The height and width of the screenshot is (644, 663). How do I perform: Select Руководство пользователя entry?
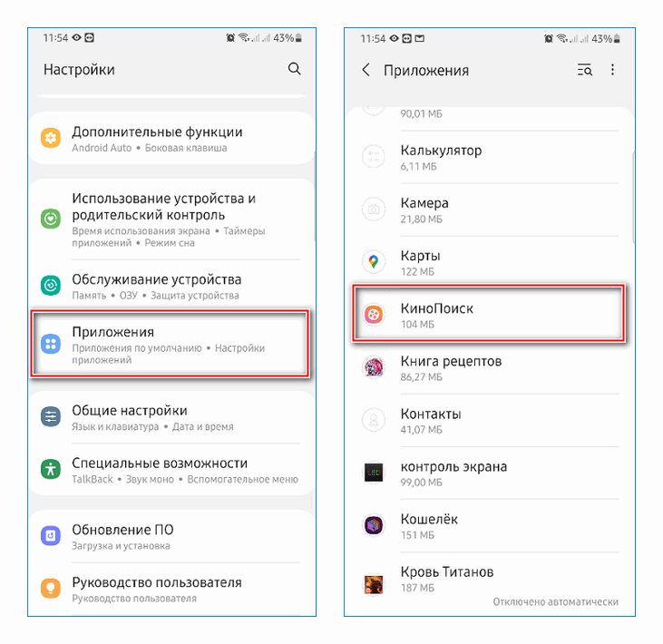coord(172,590)
